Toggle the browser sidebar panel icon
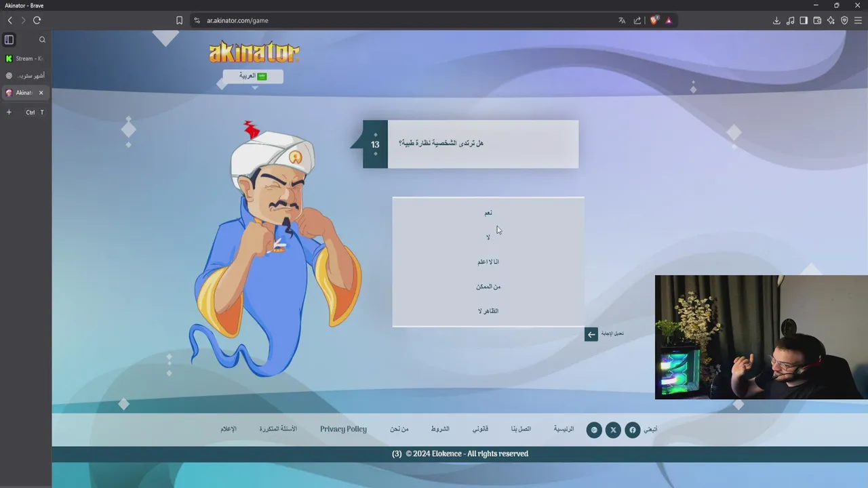The image size is (868, 488). point(804,20)
